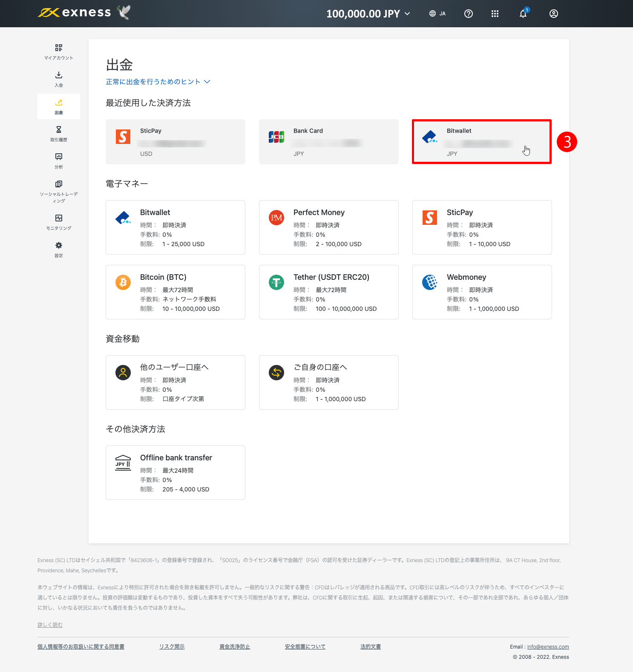633x672 pixels.
Task: Click the Exness logo in header
Action: (75, 13)
